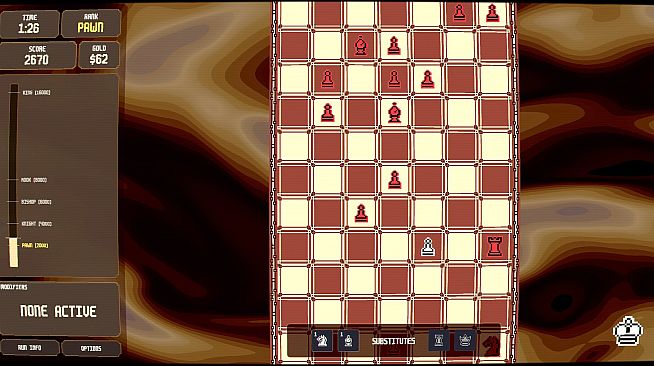Open the Run Info panel

coord(30,348)
